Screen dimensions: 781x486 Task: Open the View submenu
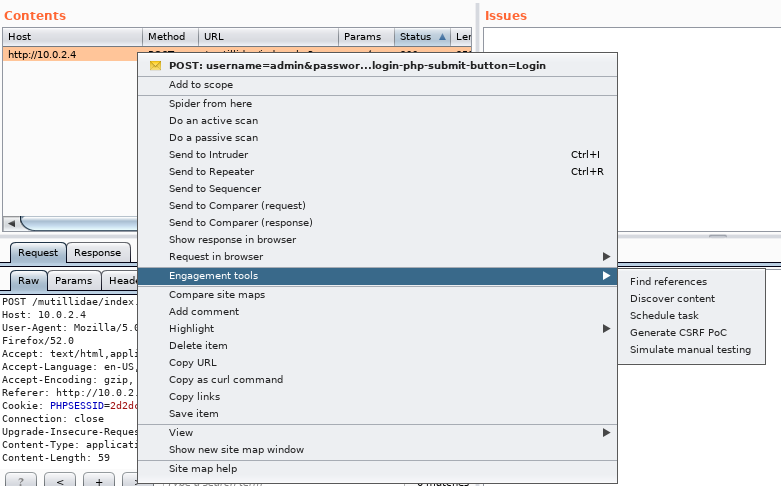pyautogui.click(x=181, y=433)
